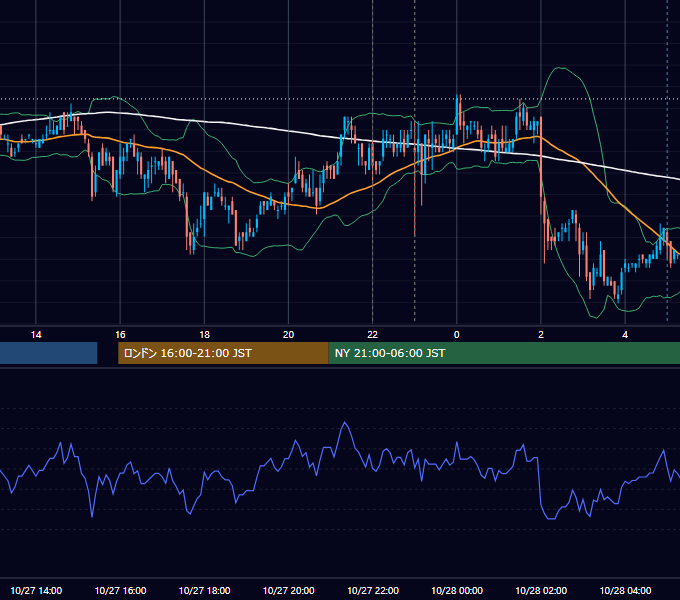This screenshot has height=600, width=680.
Task: Click the 10/27 16:00 date label
Action: coord(120,591)
